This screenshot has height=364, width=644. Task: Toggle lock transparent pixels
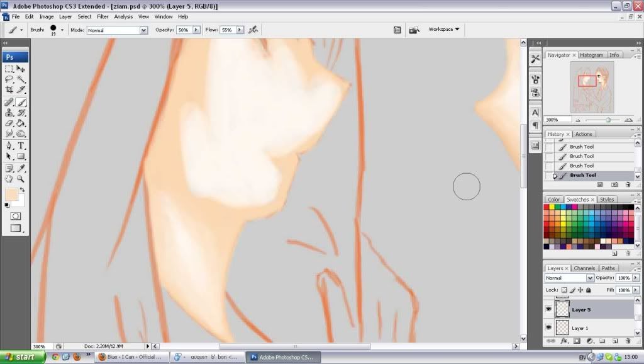point(564,290)
